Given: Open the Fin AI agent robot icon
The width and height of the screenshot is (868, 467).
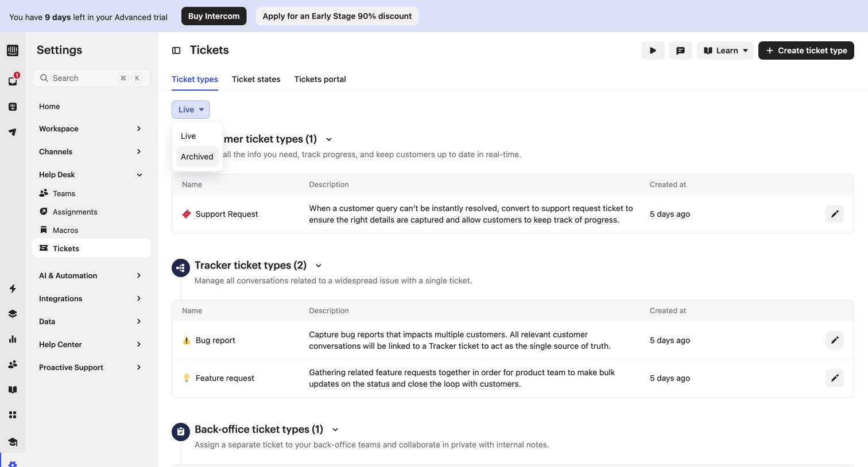Looking at the screenshot, I should coord(13,107).
